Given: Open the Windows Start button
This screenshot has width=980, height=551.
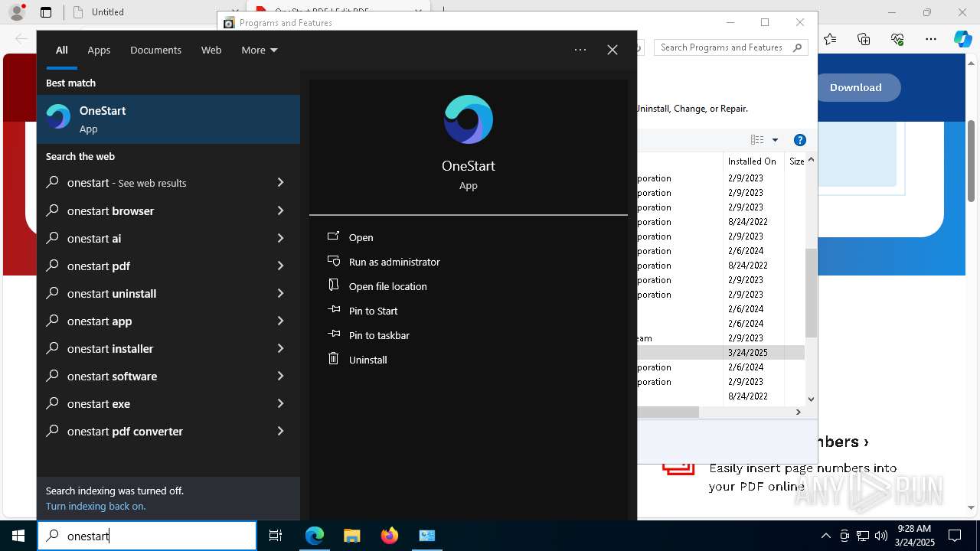Looking at the screenshot, I should pos(18,536).
